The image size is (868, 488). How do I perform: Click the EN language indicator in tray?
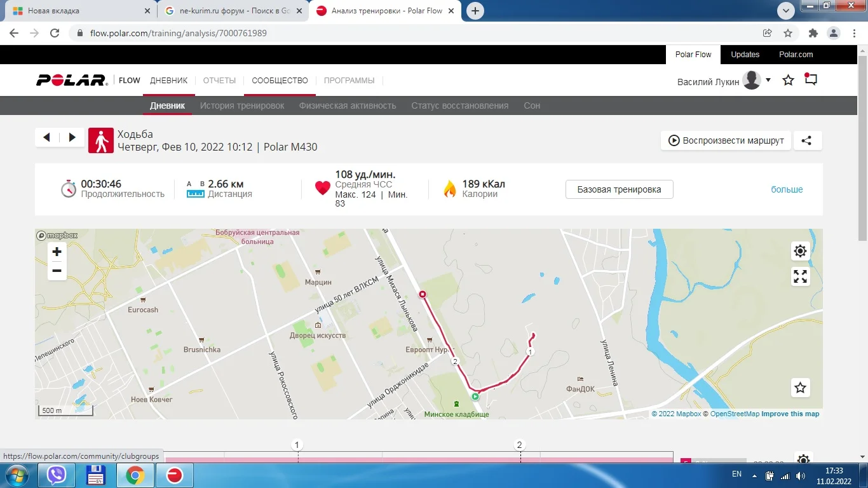pos(736,474)
